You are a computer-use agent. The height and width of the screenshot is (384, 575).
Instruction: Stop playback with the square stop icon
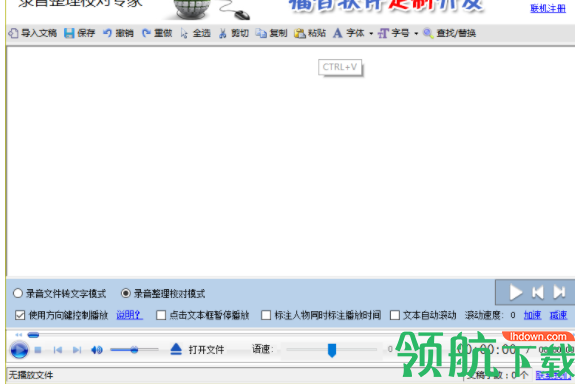tap(38, 350)
